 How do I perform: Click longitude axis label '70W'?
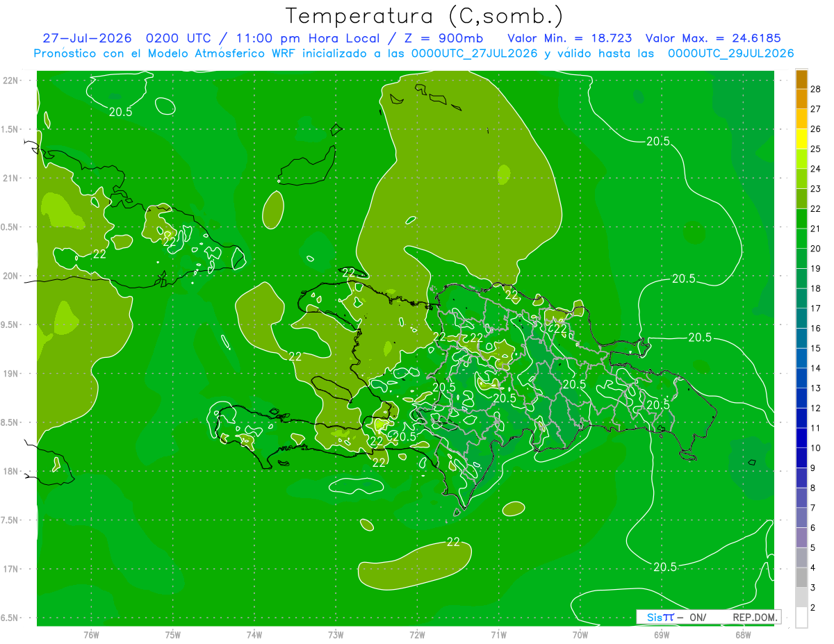pyautogui.click(x=580, y=635)
